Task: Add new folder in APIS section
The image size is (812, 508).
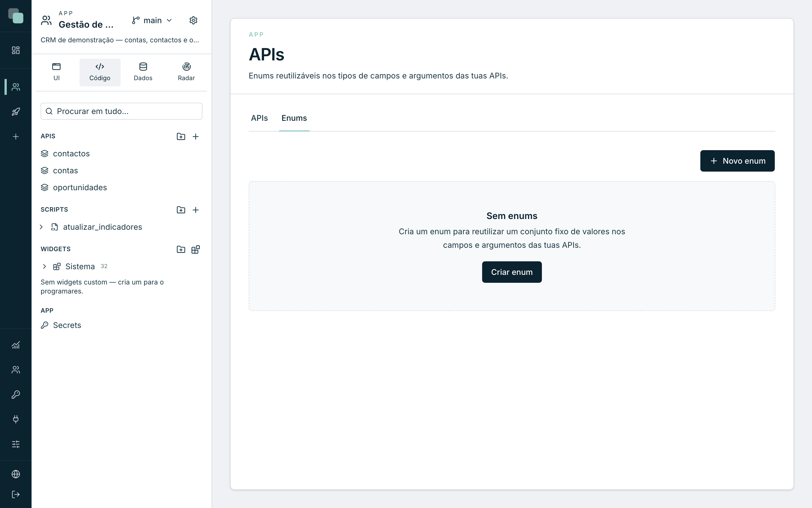Action: point(181,136)
